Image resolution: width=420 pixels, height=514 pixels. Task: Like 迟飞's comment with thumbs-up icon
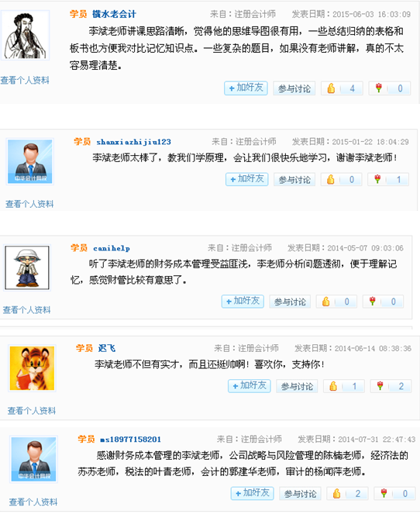[333, 386]
